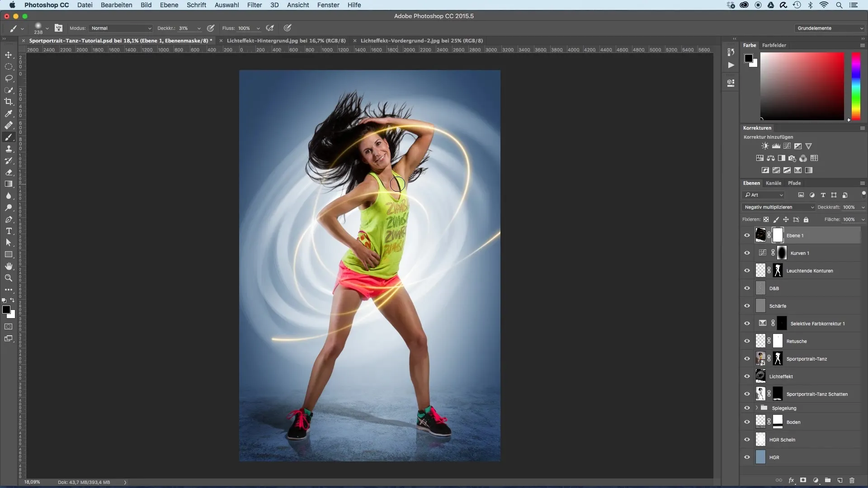868x488 pixels.
Task: Switch to the Pfade tab
Action: tap(794, 183)
